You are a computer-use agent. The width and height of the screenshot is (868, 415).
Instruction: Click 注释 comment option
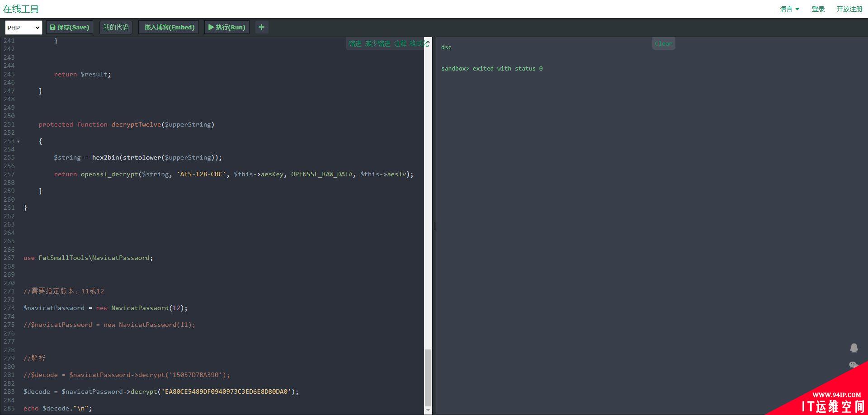(x=400, y=43)
